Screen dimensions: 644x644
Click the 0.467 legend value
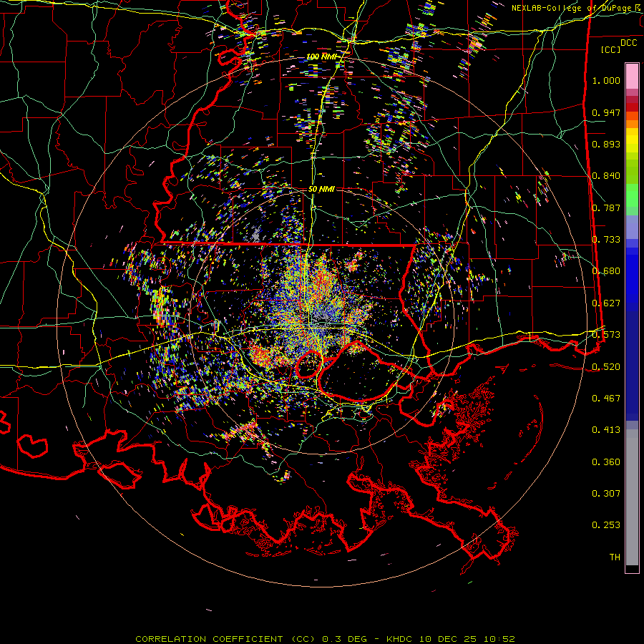pyautogui.click(x=606, y=399)
